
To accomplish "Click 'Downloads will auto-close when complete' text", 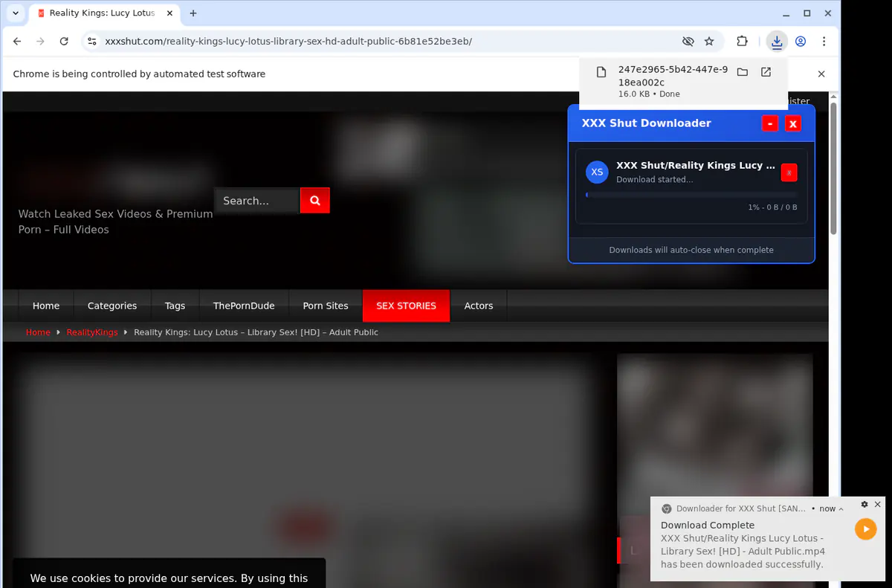I will pyautogui.click(x=691, y=250).
